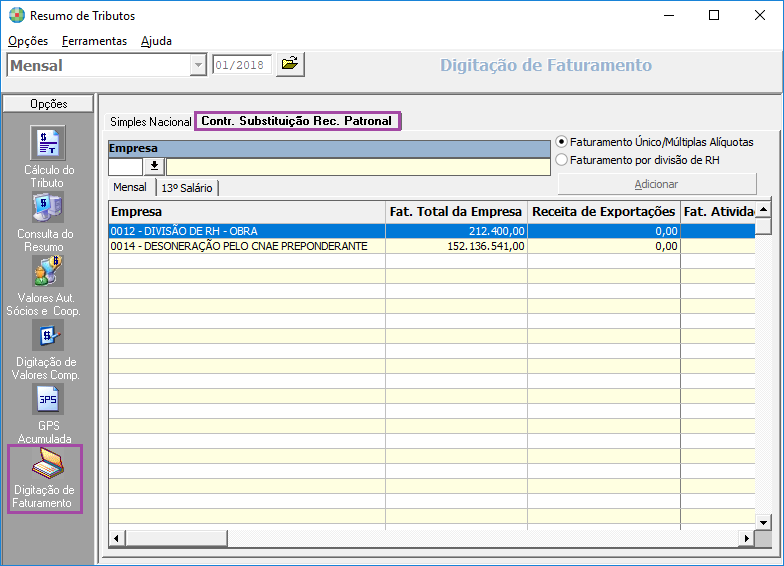The height and width of the screenshot is (566, 784).
Task: Minimize the Resumo de Tributos window
Action: [x=669, y=16]
